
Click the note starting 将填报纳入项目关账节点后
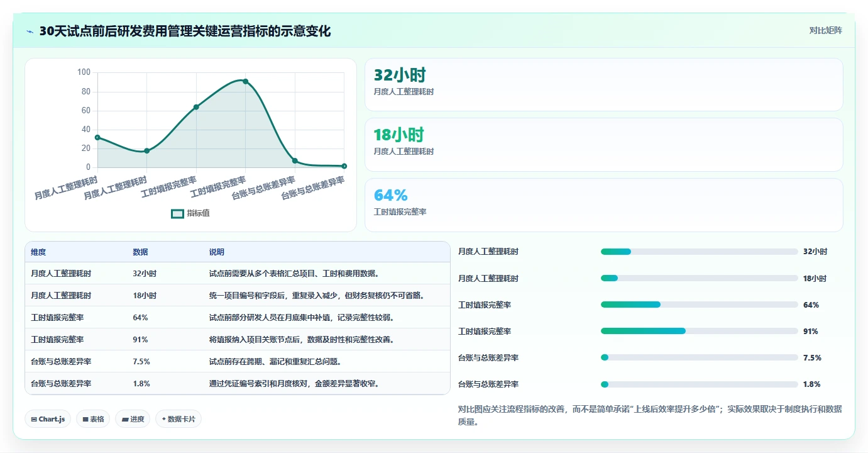pyautogui.click(x=302, y=340)
